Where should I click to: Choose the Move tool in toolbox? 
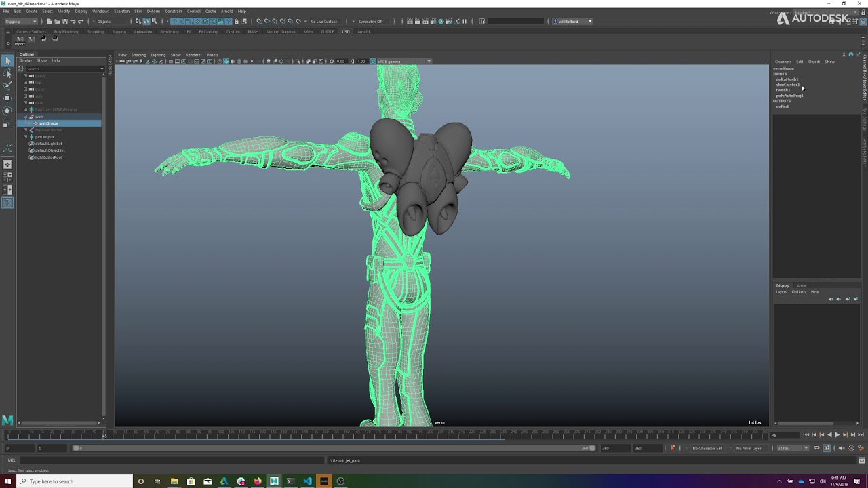7,98
